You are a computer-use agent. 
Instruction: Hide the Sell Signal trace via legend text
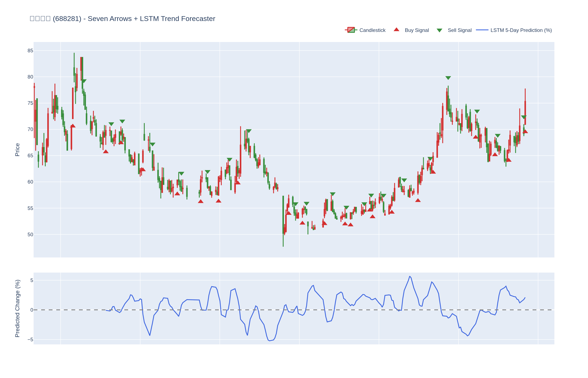point(459,30)
